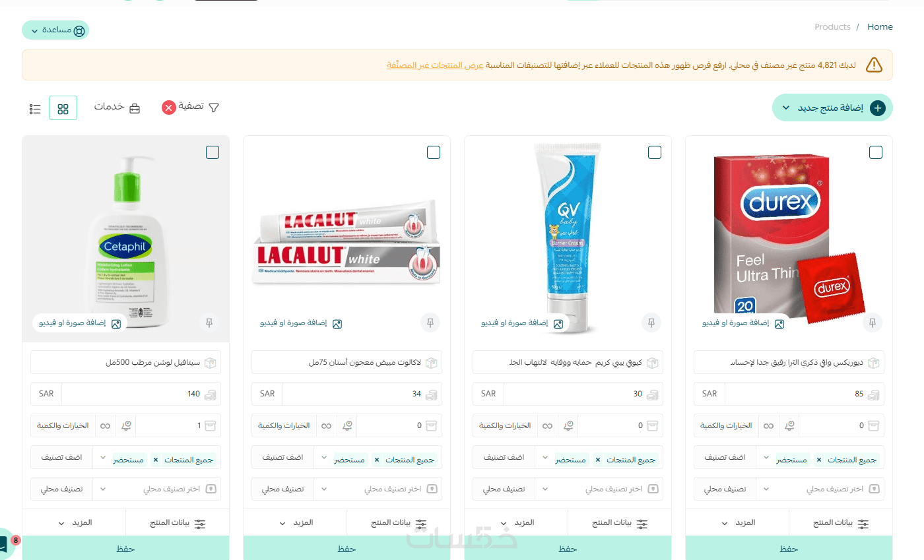This screenshot has width=924, height=560.
Task: Tick the Cetaphil lotion product checkbox
Action: click(x=213, y=152)
